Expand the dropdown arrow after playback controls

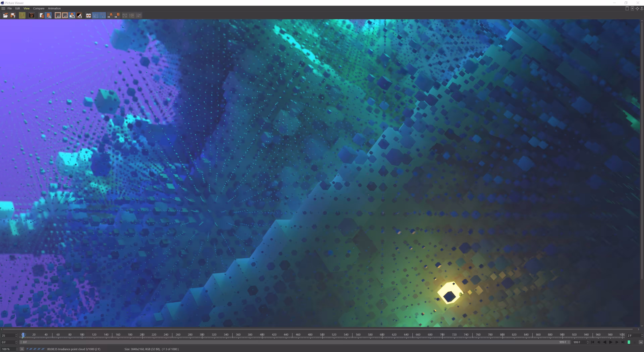pos(641,342)
